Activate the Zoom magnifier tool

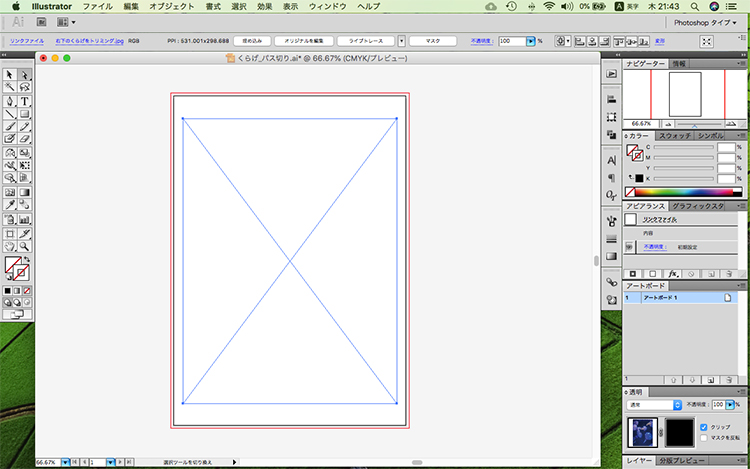(x=24, y=245)
